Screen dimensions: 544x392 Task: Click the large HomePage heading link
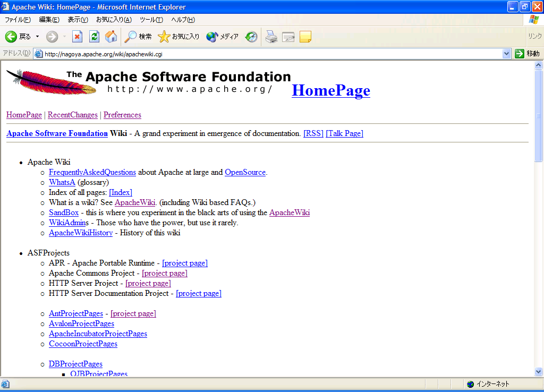click(x=331, y=90)
